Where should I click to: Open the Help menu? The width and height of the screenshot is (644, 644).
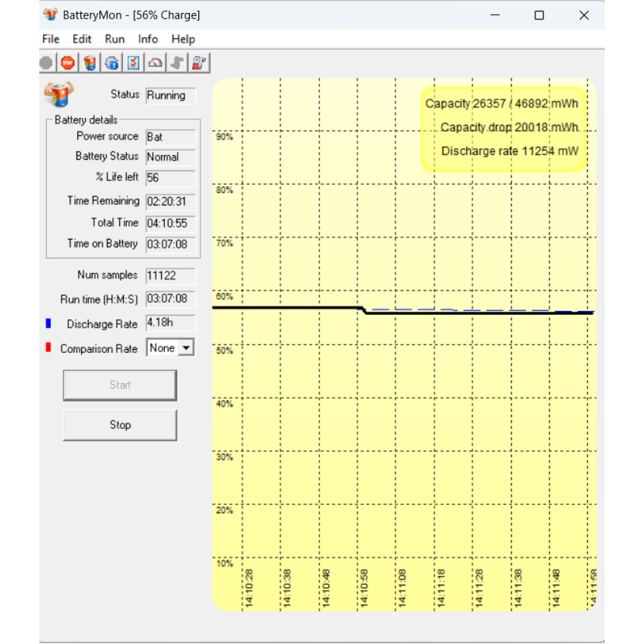click(183, 39)
